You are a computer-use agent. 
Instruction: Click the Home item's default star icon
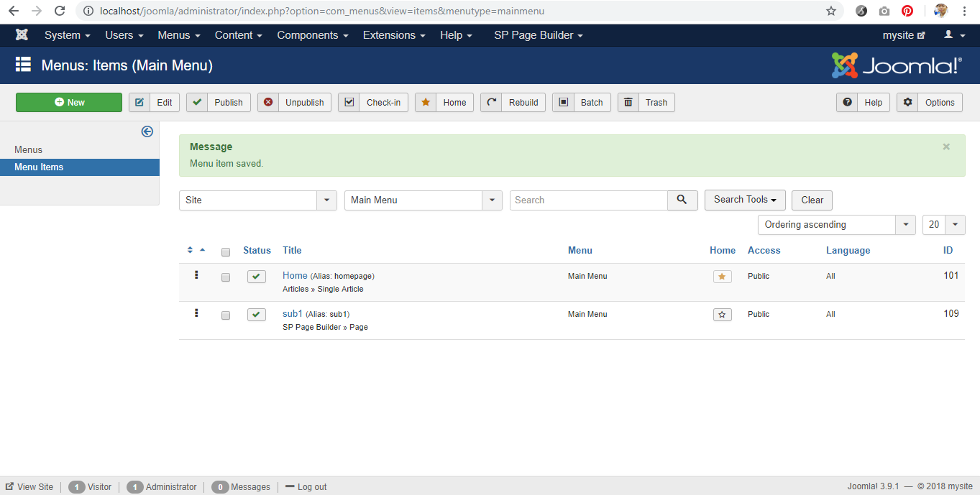point(722,277)
